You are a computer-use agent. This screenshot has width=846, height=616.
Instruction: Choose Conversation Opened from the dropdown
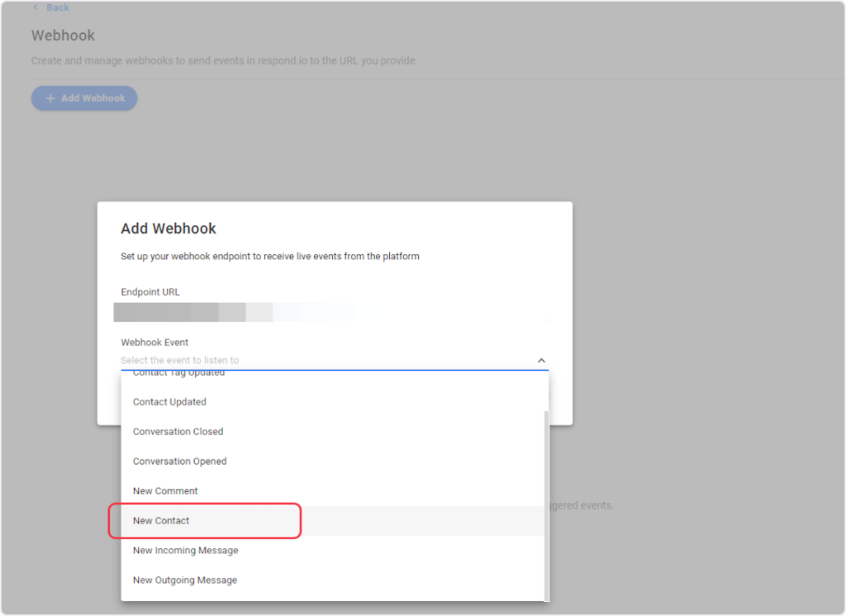point(179,462)
